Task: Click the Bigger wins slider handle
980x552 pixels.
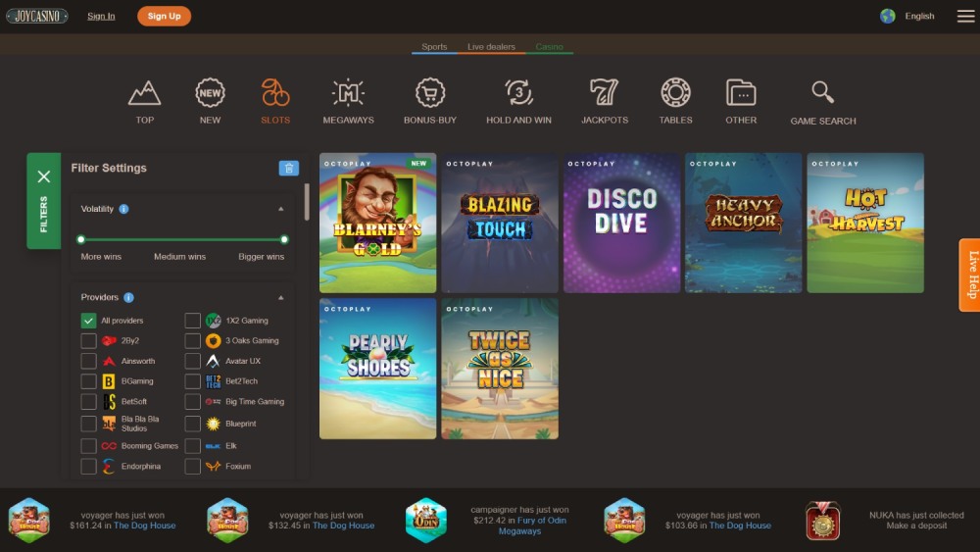Action: [x=284, y=239]
